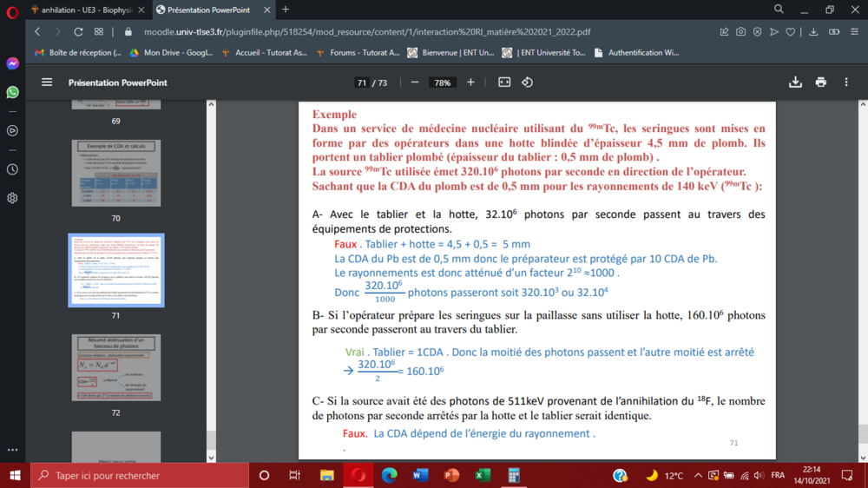Screen dimensions: 868x488
Task: Print the PDF document
Action: point(821,82)
